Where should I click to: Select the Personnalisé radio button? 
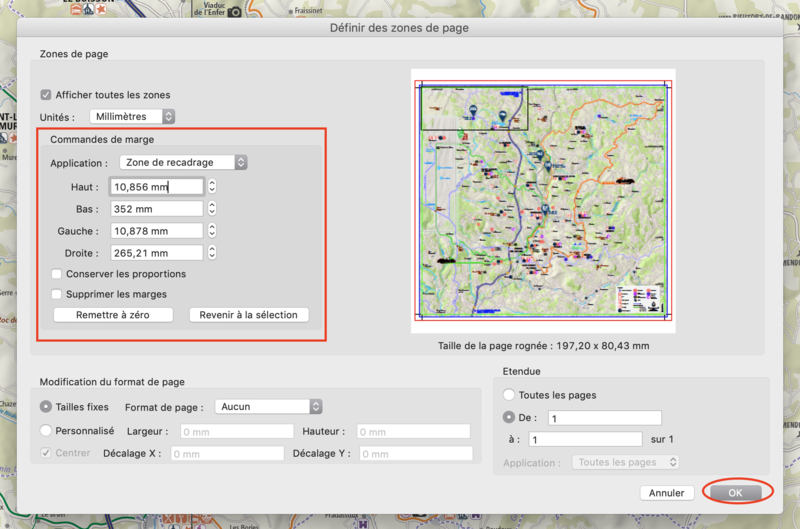pos(46,431)
